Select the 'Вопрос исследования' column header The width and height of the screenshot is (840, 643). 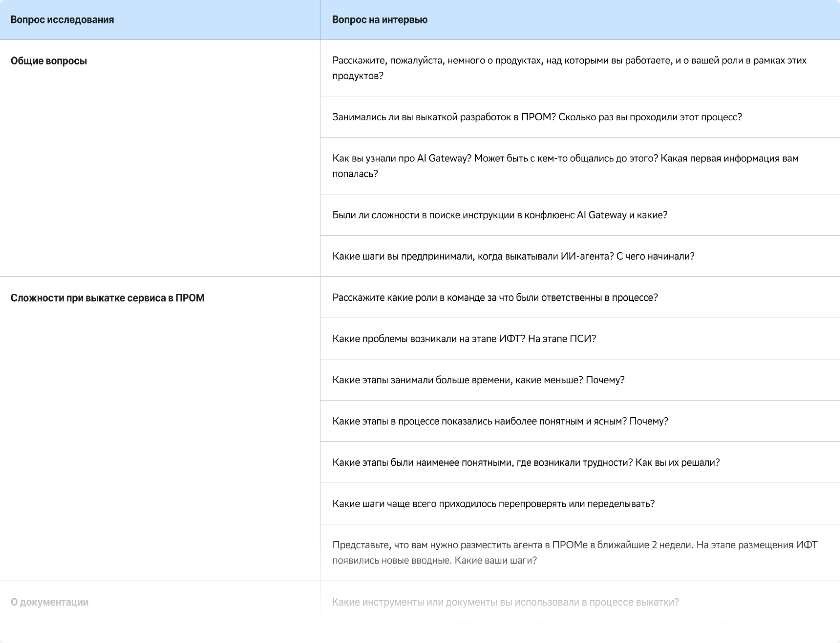tap(62, 19)
